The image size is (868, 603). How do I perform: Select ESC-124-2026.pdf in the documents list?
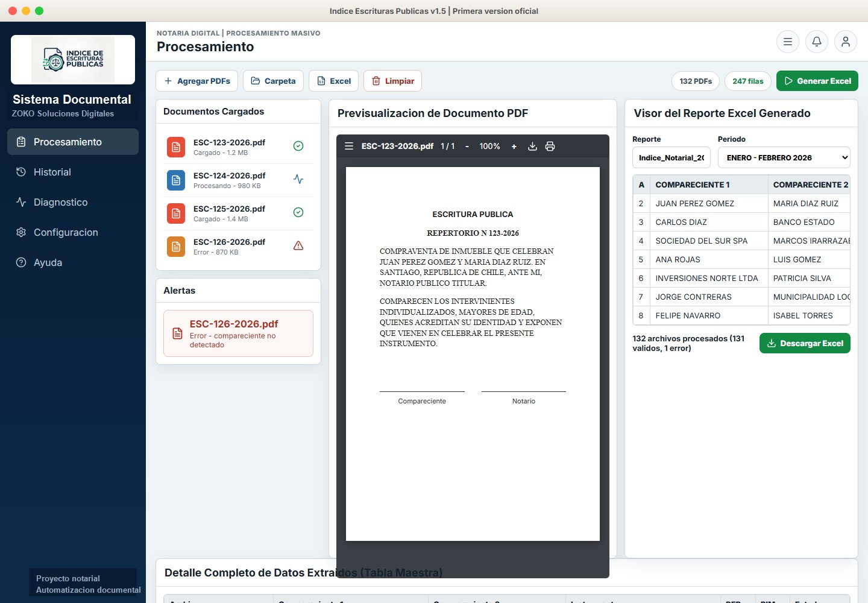click(x=238, y=180)
